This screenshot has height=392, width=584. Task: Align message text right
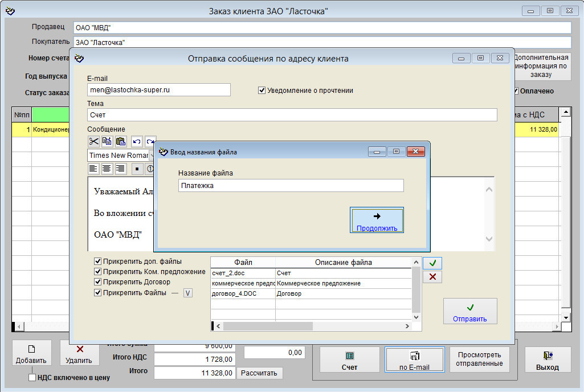click(120, 169)
